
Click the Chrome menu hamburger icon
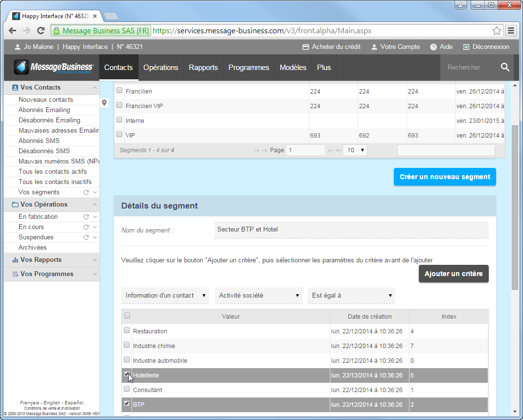pos(511,31)
